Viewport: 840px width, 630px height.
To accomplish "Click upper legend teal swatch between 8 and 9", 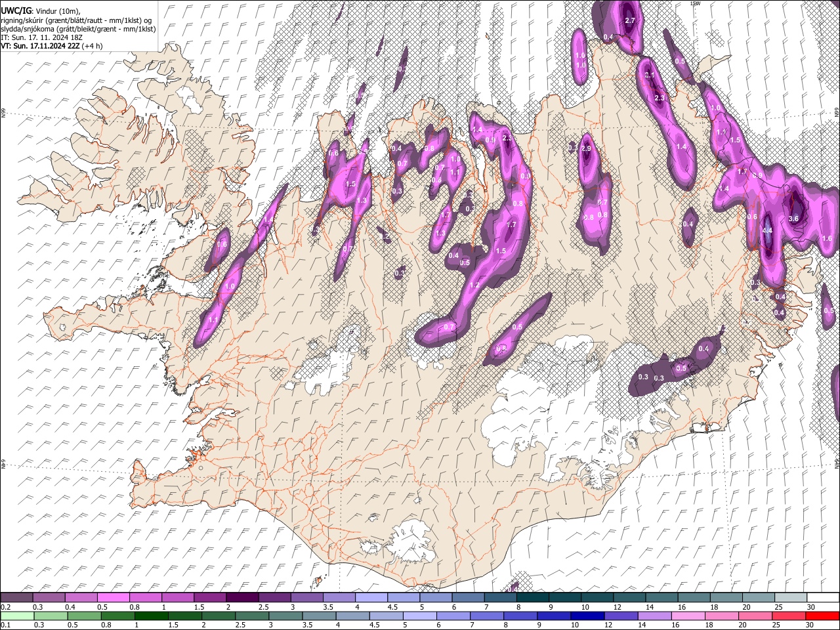I will click(532, 597).
